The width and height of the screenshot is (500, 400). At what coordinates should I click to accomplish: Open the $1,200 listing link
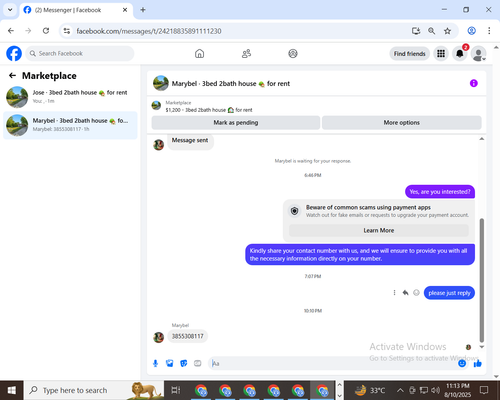(209, 110)
